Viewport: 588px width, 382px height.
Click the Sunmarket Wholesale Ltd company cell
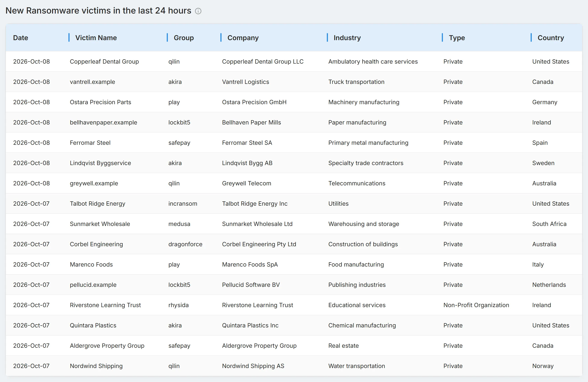point(257,224)
